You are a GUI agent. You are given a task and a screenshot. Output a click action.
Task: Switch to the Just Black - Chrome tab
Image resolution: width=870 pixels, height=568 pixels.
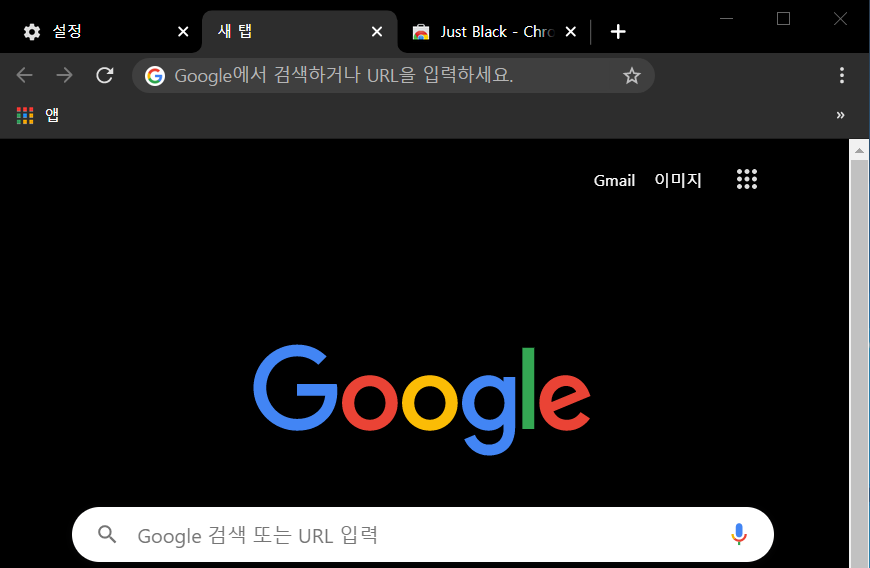click(x=494, y=32)
